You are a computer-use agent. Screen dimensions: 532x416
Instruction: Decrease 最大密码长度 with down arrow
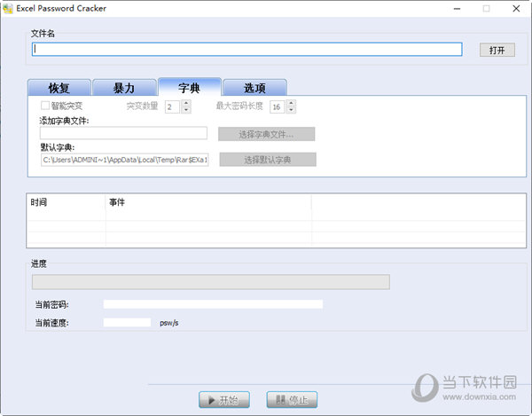[x=291, y=110]
